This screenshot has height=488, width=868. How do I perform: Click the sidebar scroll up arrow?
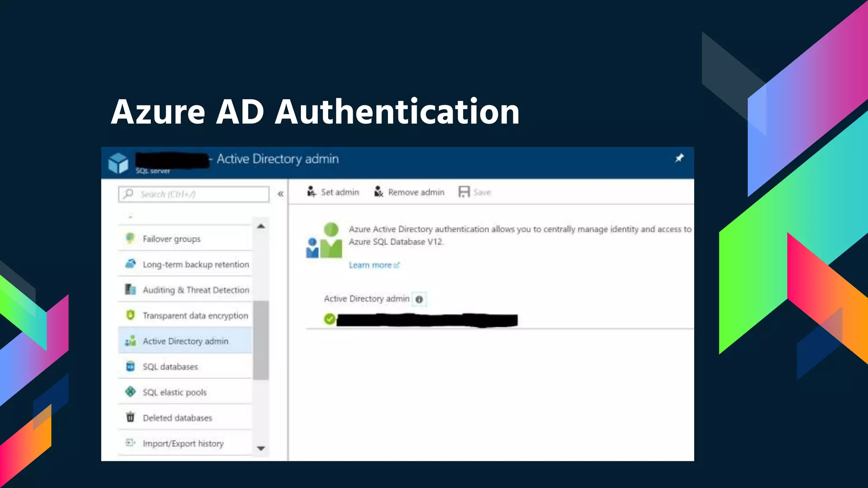pos(261,226)
